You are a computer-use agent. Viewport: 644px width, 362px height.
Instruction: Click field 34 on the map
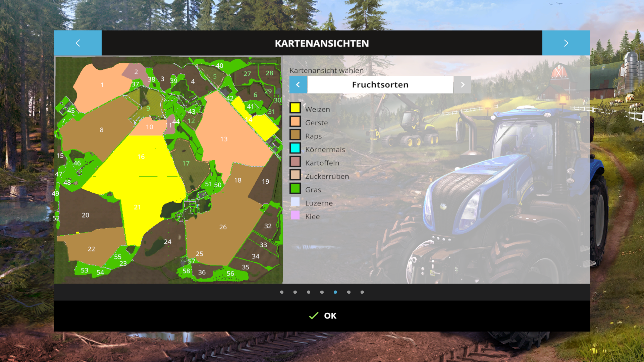tap(256, 256)
